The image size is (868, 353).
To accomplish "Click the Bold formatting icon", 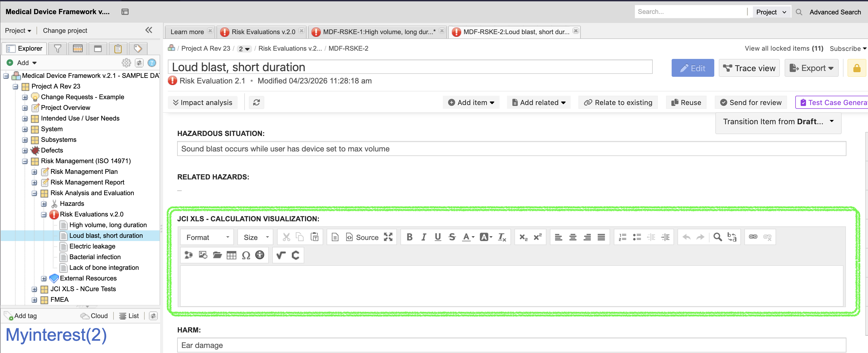I will [409, 237].
